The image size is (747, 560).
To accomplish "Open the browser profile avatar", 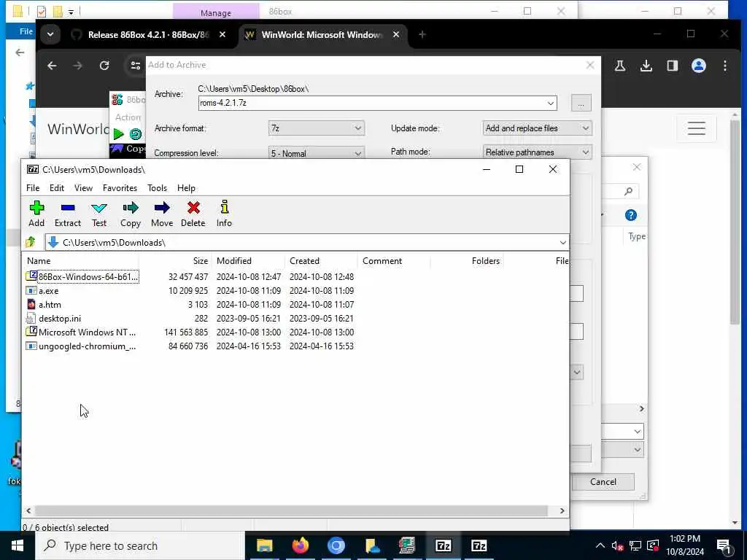I will [698, 66].
